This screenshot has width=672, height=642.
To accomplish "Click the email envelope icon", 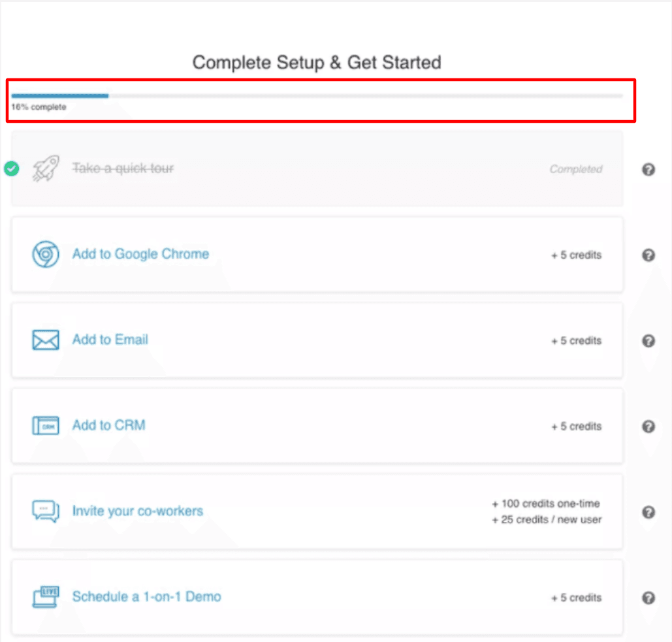I will click(44, 340).
